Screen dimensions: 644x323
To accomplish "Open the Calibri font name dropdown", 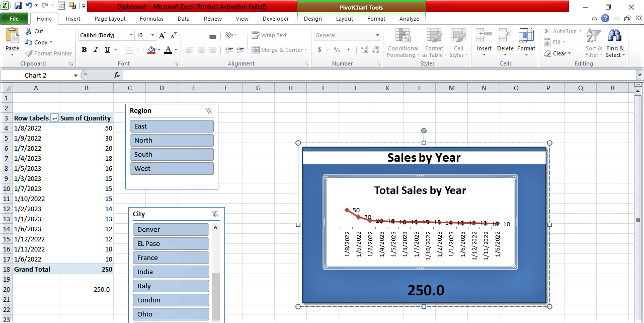I will pos(131,35).
